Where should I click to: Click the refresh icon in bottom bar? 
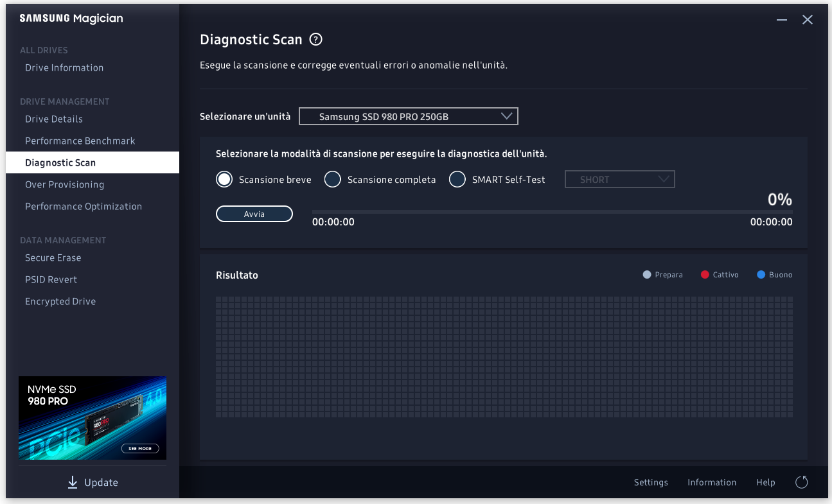click(801, 482)
